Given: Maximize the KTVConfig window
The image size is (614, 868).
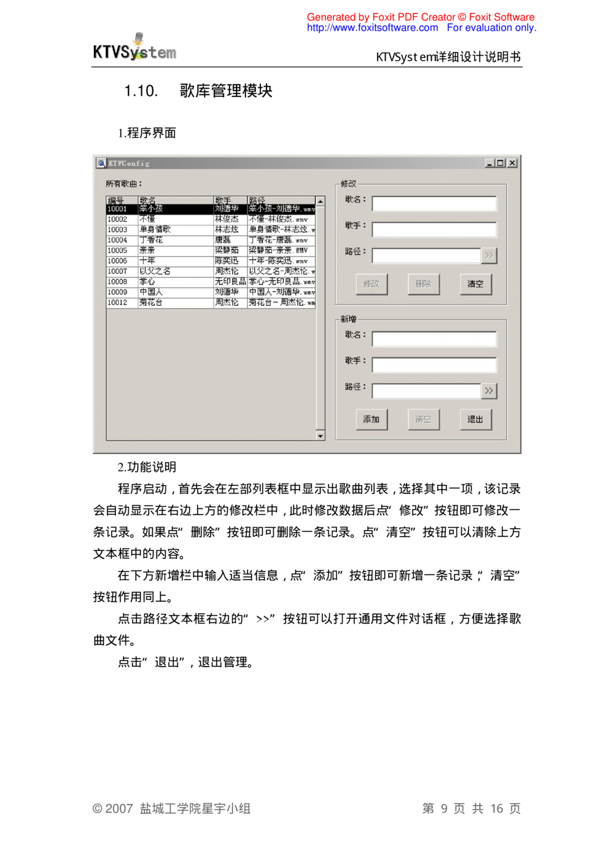Looking at the screenshot, I should pos(500,163).
